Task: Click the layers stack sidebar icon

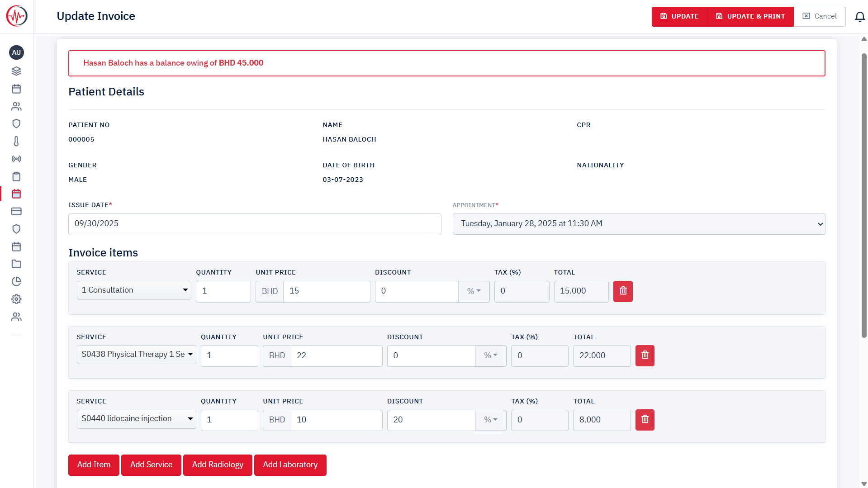Action: [x=16, y=71]
